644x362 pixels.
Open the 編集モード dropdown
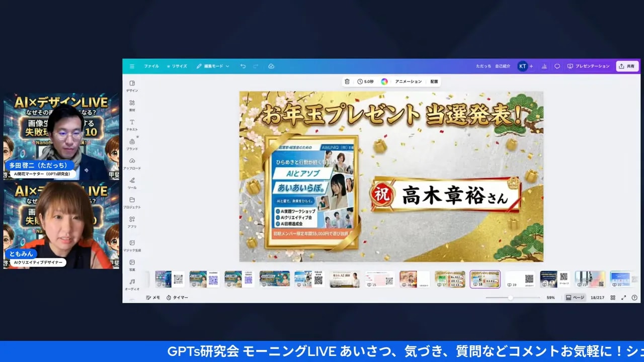coord(213,66)
